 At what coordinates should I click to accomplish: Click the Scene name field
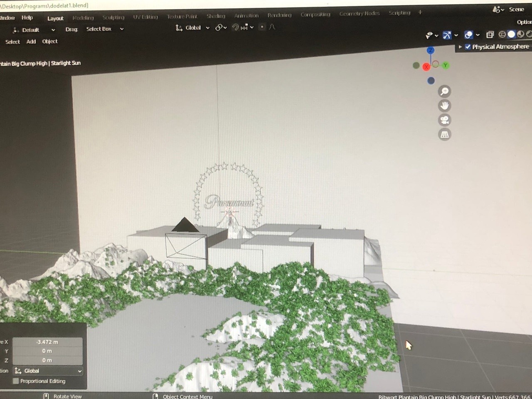point(517,9)
